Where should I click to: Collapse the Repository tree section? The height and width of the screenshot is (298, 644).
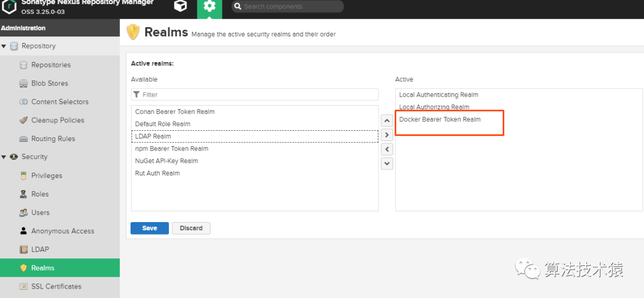(x=4, y=46)
